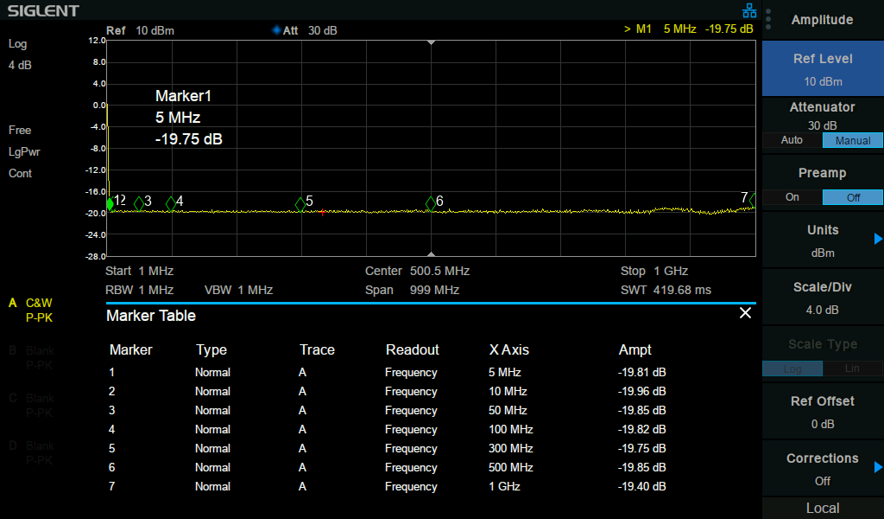Click the three-dot menu handle beside Amplitude
884x519 pixels.
pos(768,19)
